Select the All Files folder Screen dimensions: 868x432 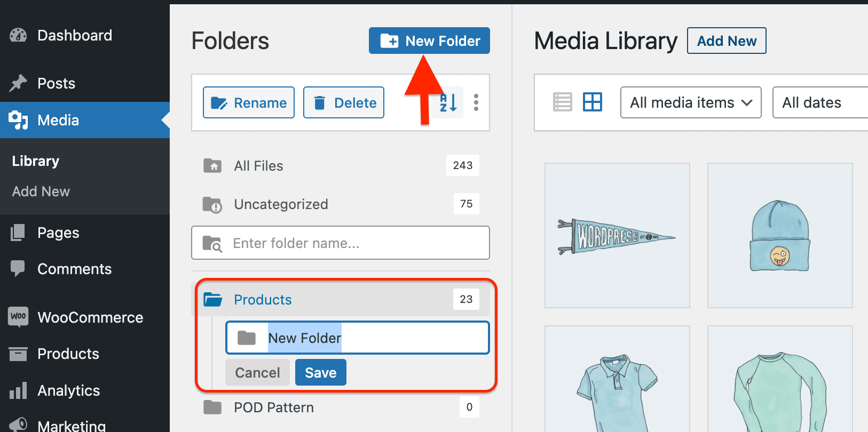click(258, 165)
